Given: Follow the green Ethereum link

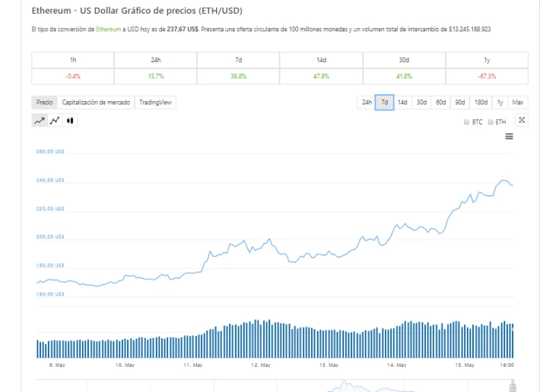Looking at the screenshot, I should pos(109,29).
